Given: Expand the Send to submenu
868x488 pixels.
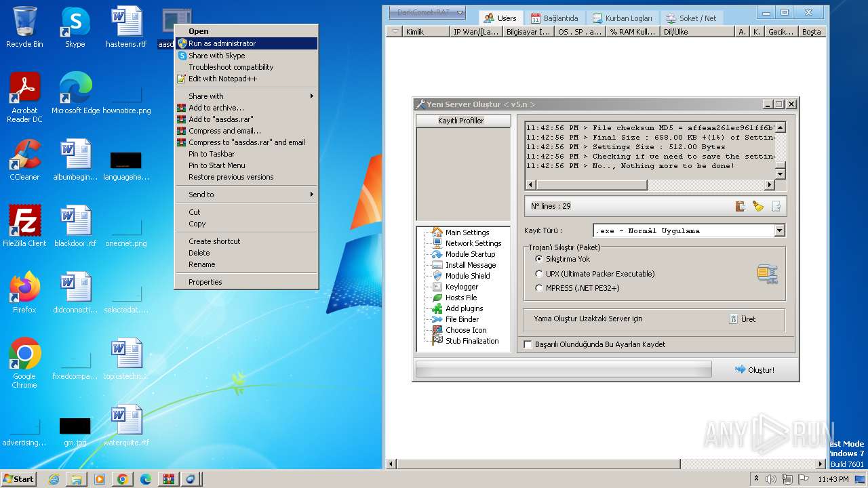Looking at the screenshot, I should [247, 195].
